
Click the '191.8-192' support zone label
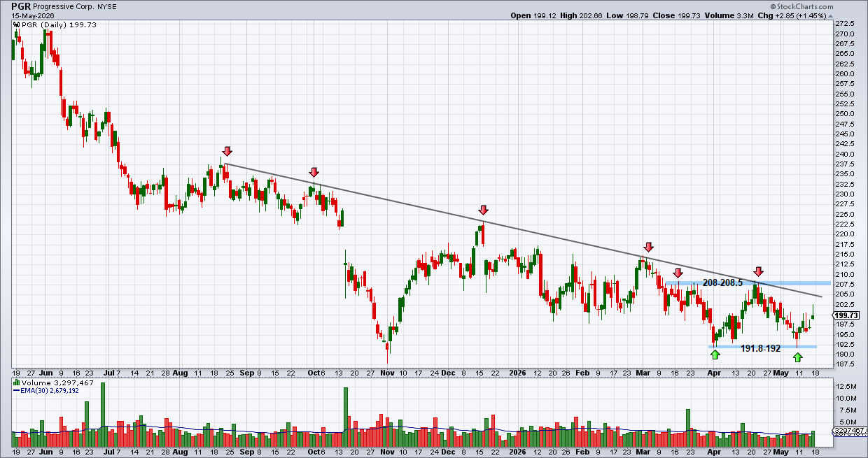pyautogui.click(x=760, y=348)
